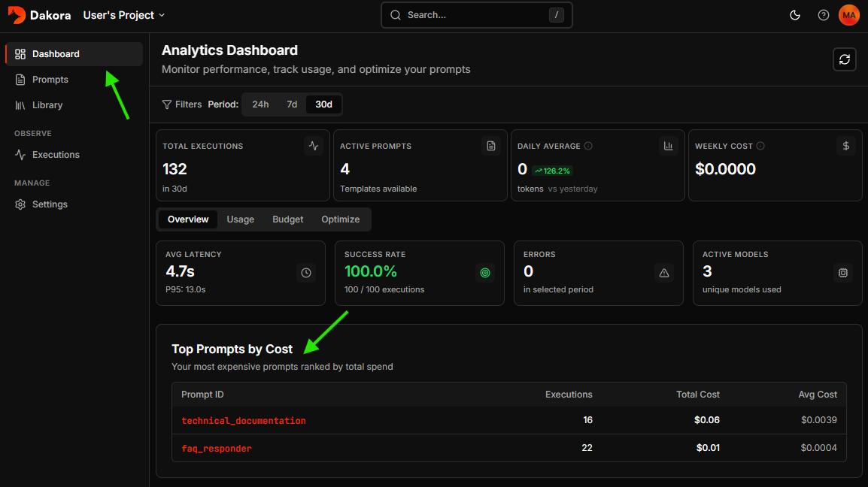Open help via the question mark icon
Screen dimensions: 868x487
pyautogui.click(x=823, y=14)
